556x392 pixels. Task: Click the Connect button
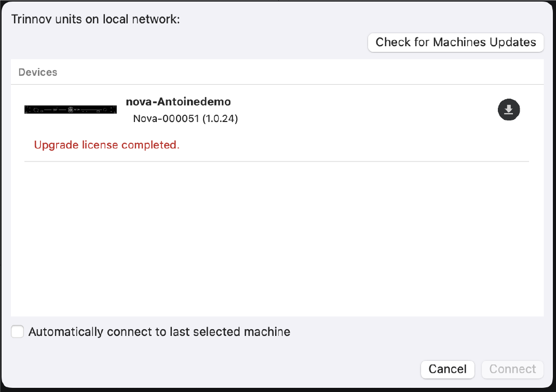click(x=512, y=369)
